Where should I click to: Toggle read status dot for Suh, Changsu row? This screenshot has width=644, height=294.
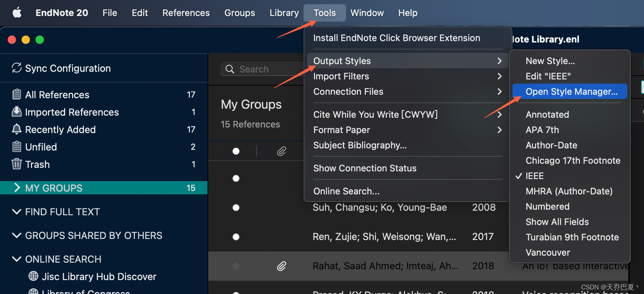236,208
